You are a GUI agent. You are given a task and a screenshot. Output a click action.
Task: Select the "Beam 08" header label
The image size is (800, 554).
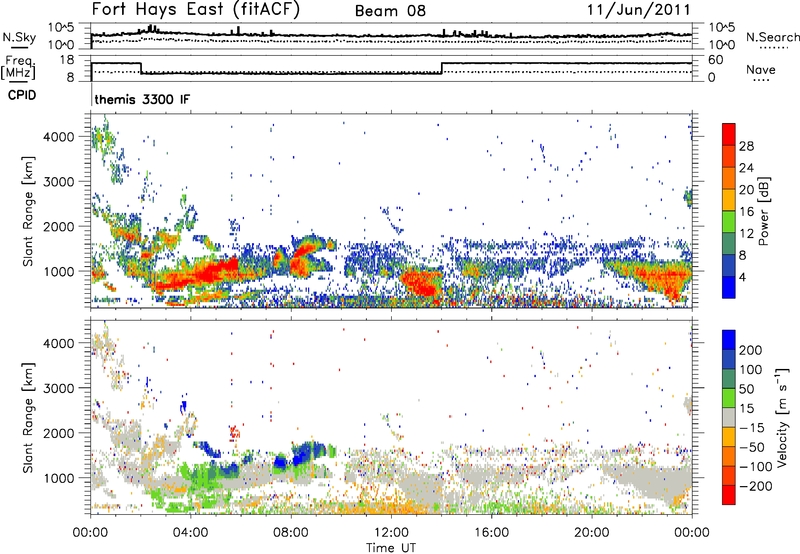(390, 11)
